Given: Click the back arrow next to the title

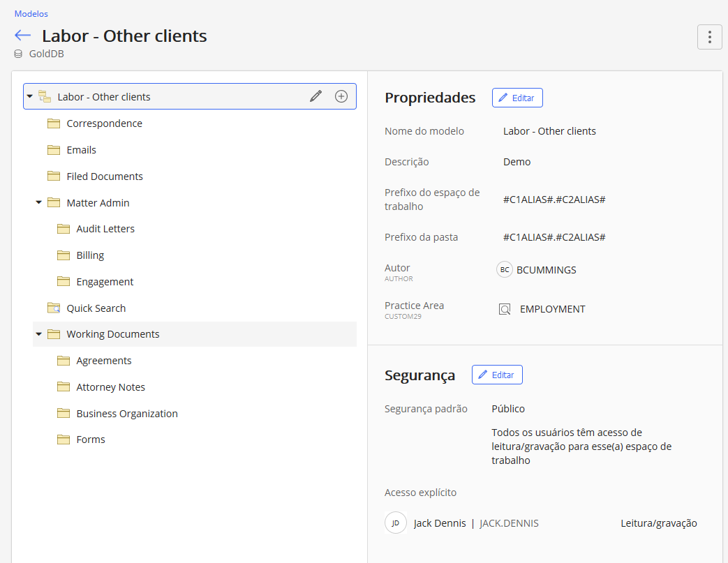Looking at the screenshot, I should click(23, 36).
